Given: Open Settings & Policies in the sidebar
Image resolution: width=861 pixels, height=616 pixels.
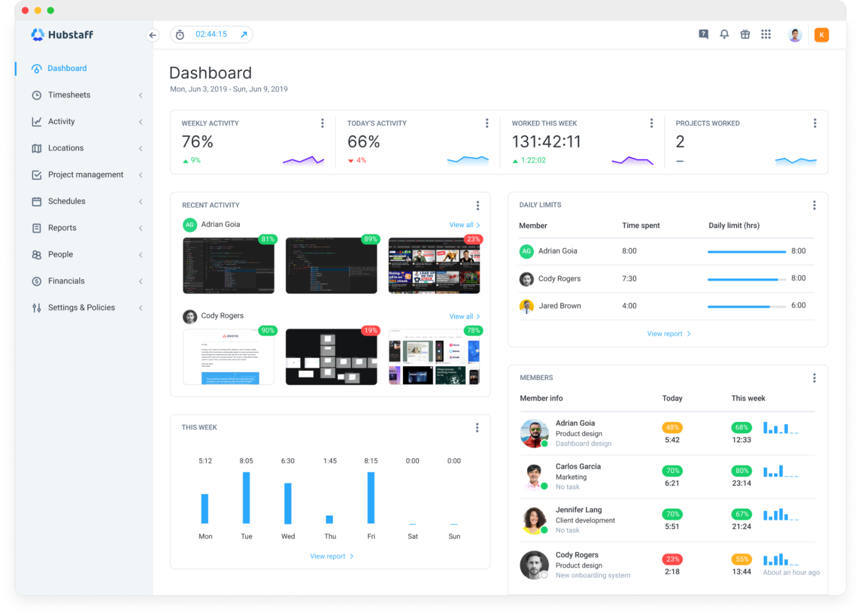Looking at the screenshot, I should tap(81, 307).
